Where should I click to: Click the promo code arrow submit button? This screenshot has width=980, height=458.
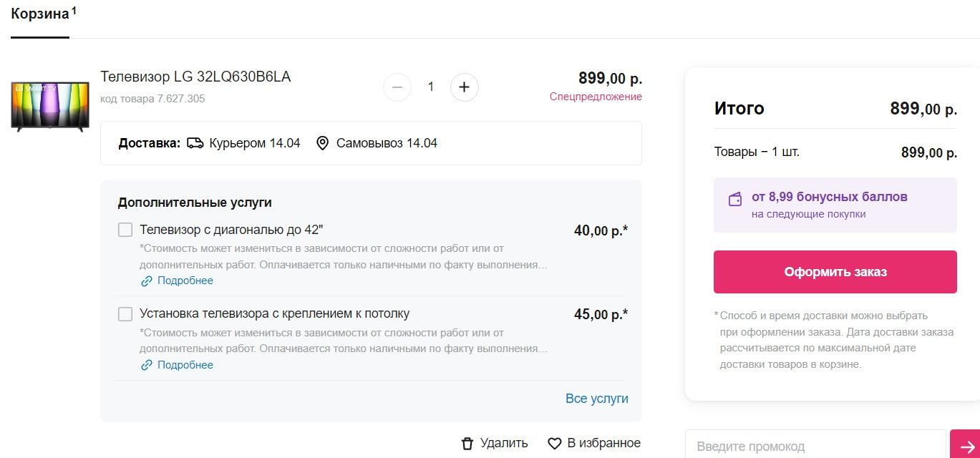pyautogui.click(x=964, y=446)
